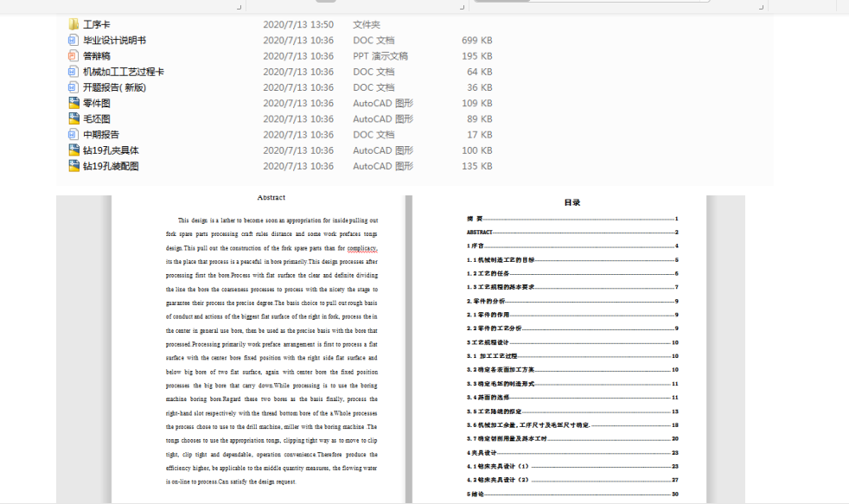This screenshot has height=504, width=849.
Task: Open the Abstract page preview
Action: (259, 349)
